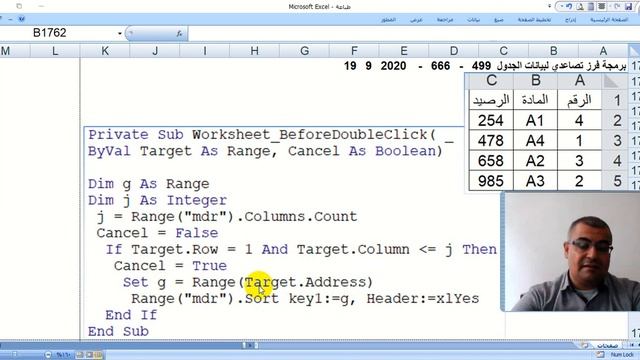
Task: Select the worksheet's column A header
Action: point(603,51)
